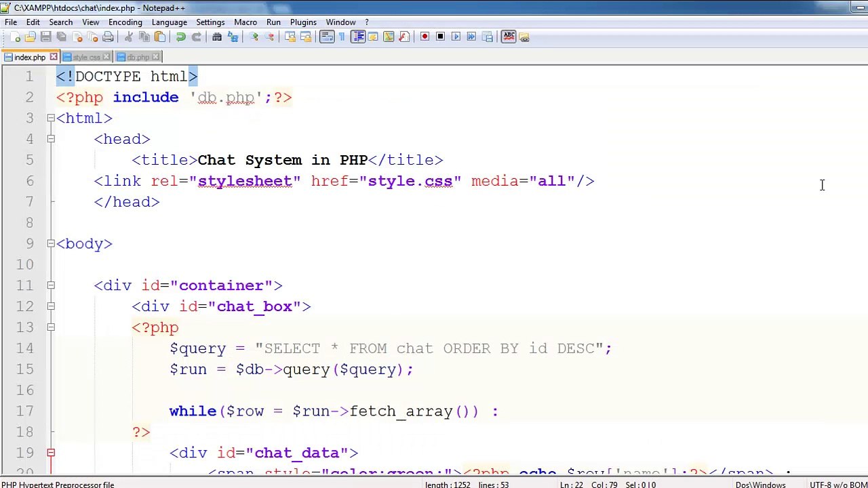Open Find with the binoculars icon
Viewport: 868px width, 488px height.
click(x=217, y=37)
